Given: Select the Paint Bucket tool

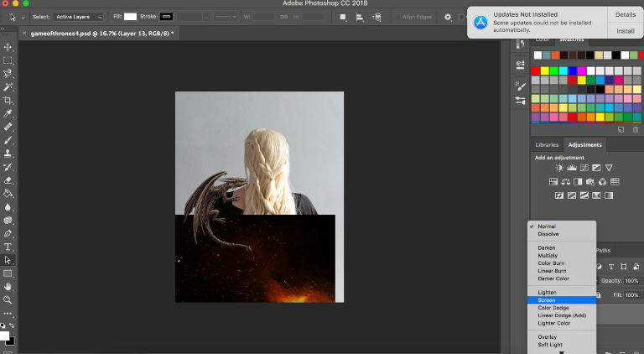Looking at the screenshot, I should pyautogui.click(x=8, y=194).
